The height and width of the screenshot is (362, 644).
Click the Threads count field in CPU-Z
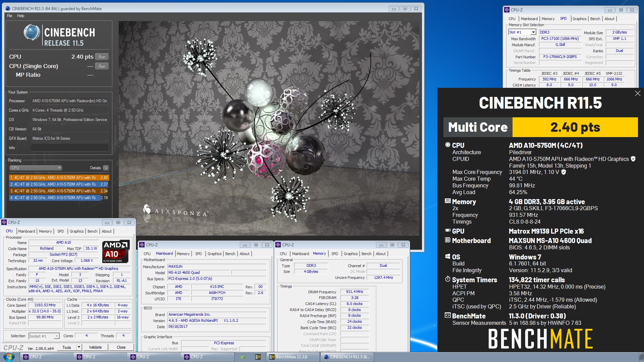pyautogui.click(x=123, y=336)
